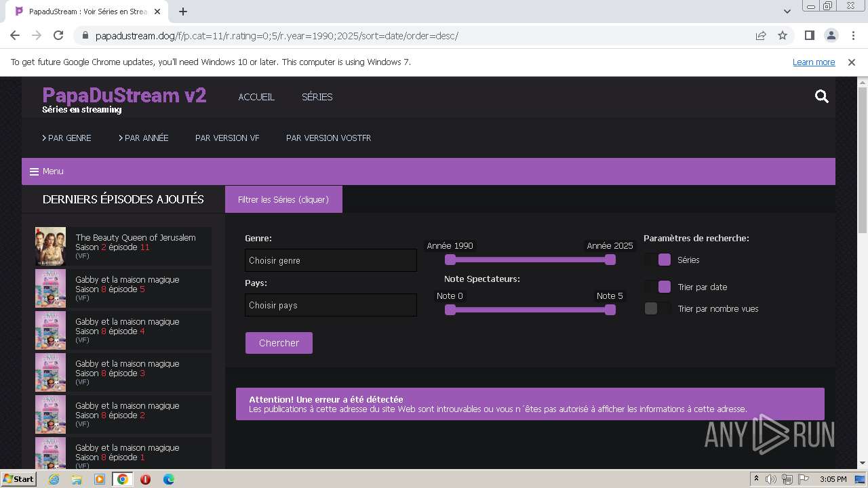Open the Chrome side panel icon

tap(809, 35)
